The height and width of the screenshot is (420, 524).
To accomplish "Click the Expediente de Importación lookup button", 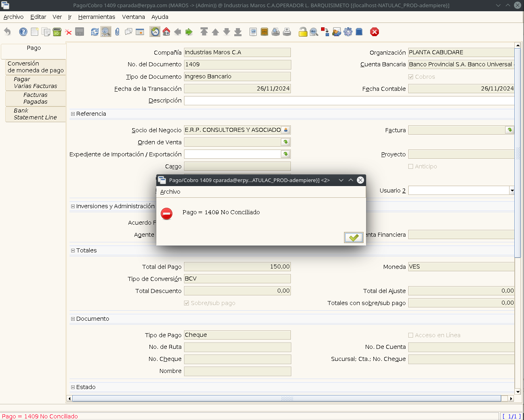I will tap(285, 154).
